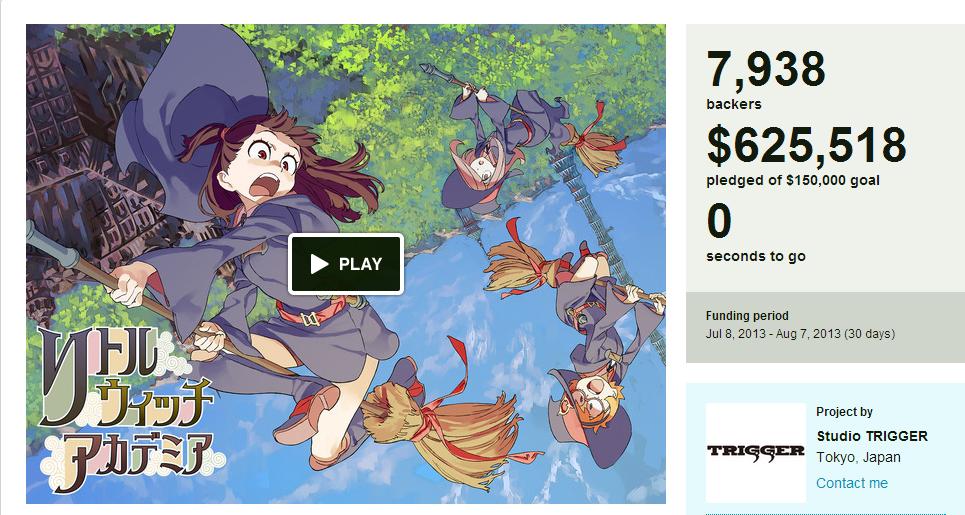Click the Japanese Little Witch Academia title logo
Image resolution: width=965 pixels, height=515 pixels.
point(127,409)
